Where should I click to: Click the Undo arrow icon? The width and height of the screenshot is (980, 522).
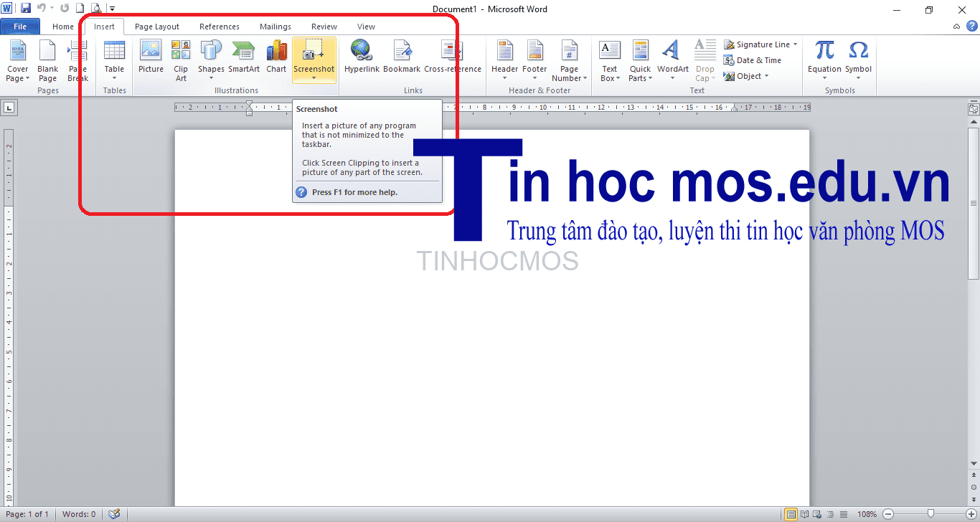(42, 9)
